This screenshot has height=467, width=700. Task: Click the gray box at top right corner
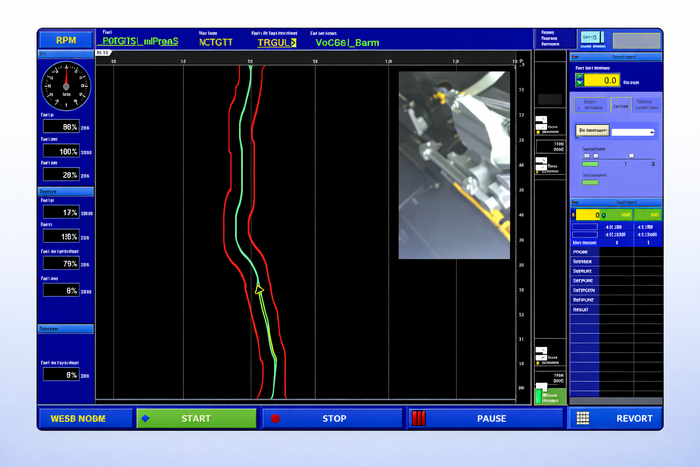coord(637,41)
